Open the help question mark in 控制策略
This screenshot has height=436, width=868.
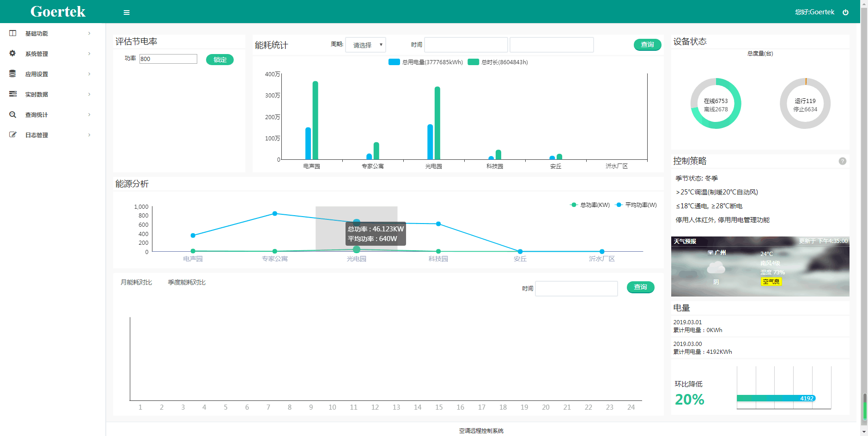click(842, 161)
